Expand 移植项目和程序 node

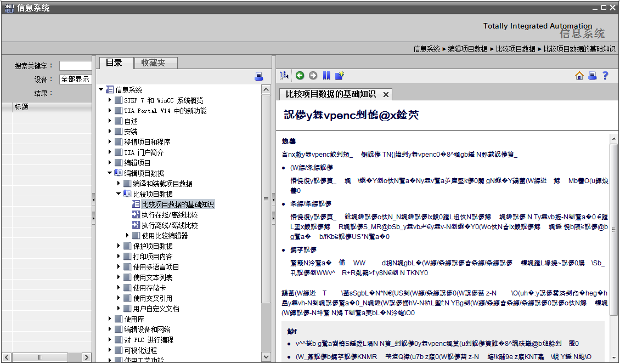point(110,141)
